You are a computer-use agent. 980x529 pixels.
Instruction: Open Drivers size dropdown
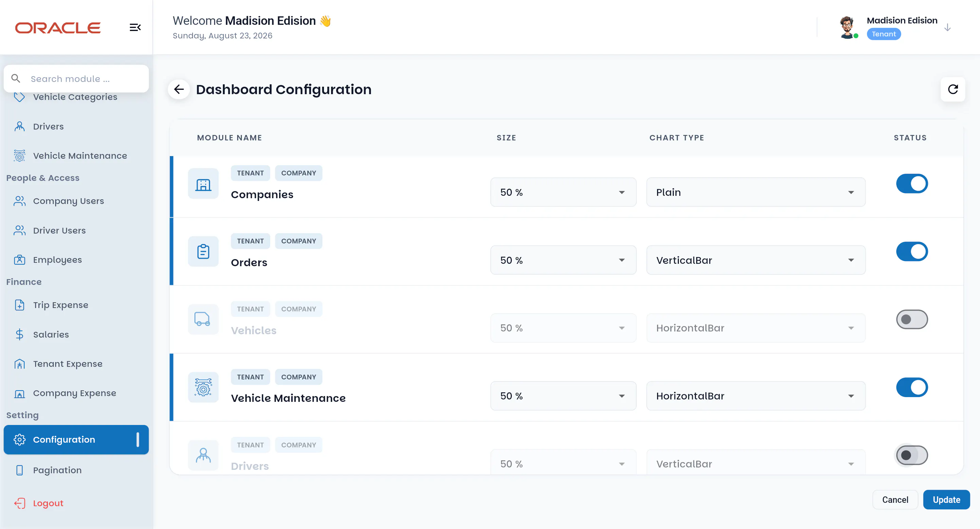563,462
